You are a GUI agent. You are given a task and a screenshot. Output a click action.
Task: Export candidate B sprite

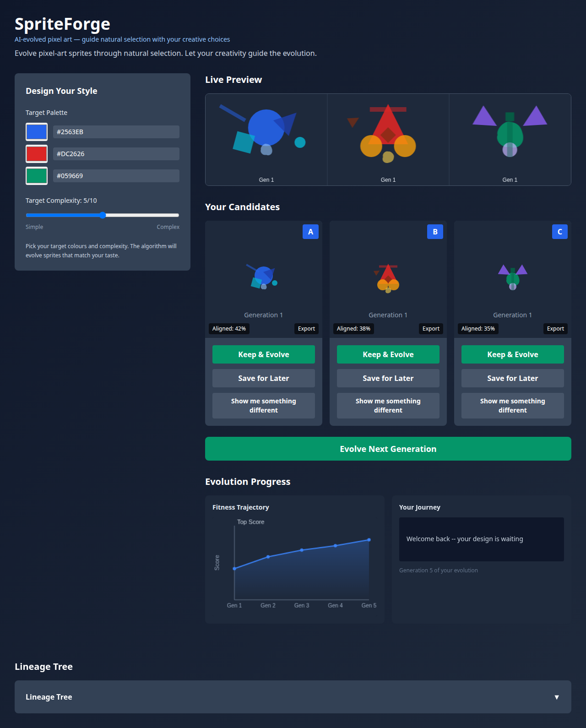point(431,329)
